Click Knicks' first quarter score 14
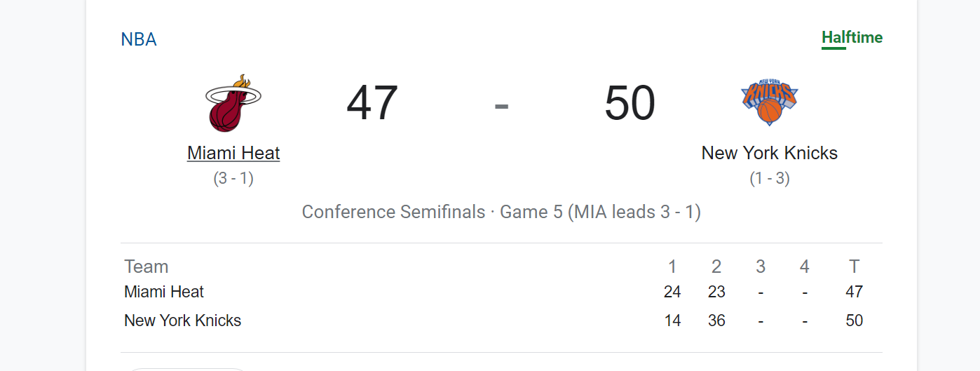 tap(672, 321)
